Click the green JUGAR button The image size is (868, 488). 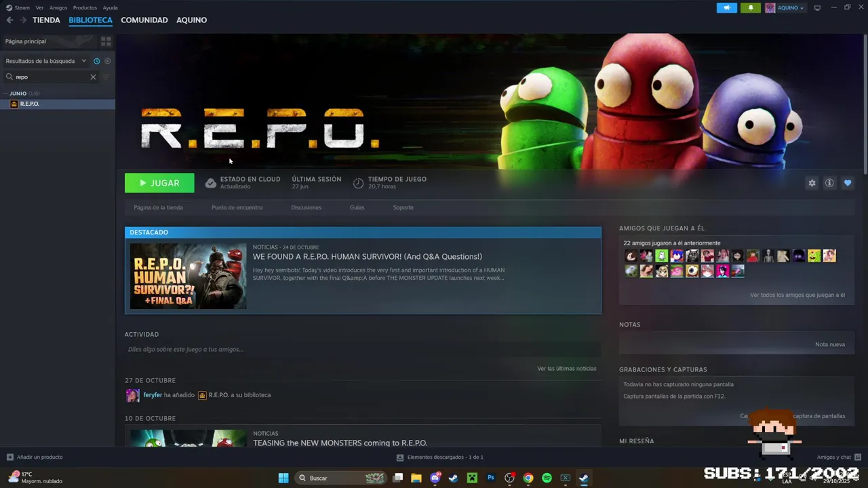click(159, 183)
